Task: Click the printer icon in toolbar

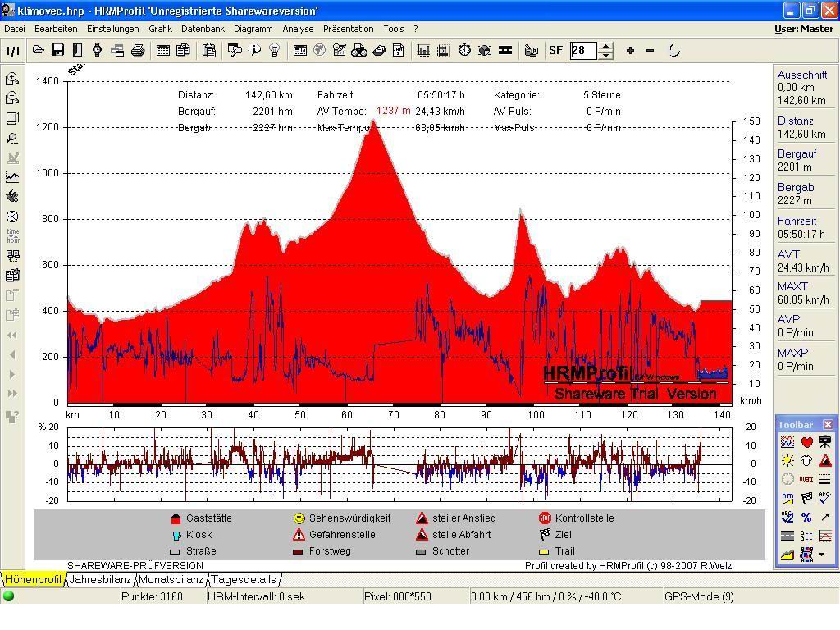Action: click(138, 51)
